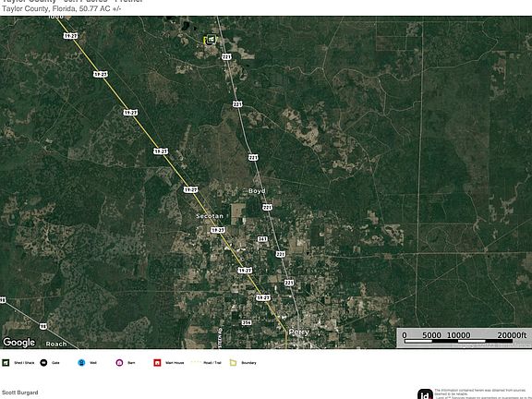
Task: Select the Secotan place label
Action: point(210,216)
